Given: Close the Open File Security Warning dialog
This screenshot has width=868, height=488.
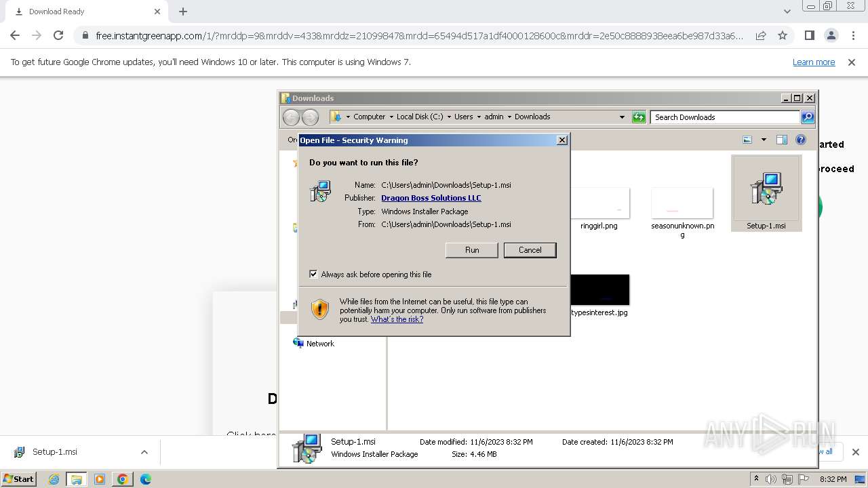Looking at the screenshot, I should click(x=561, y=140).
